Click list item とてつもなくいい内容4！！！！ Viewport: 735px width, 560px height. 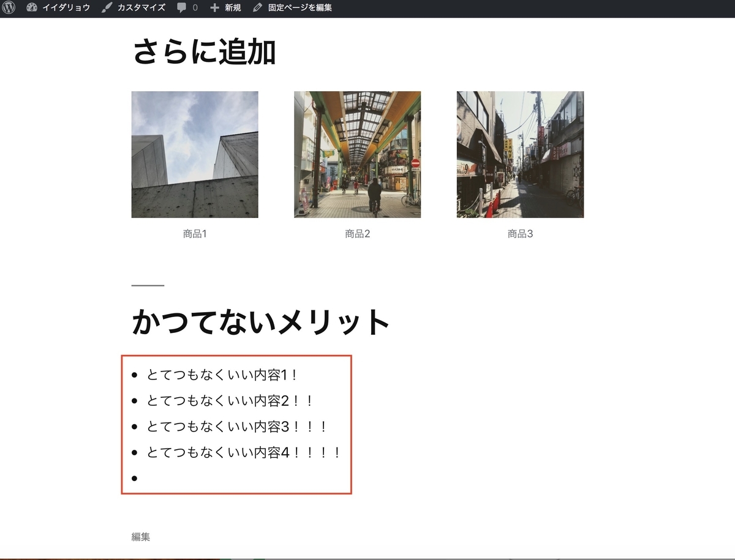(x=244, y=453)
